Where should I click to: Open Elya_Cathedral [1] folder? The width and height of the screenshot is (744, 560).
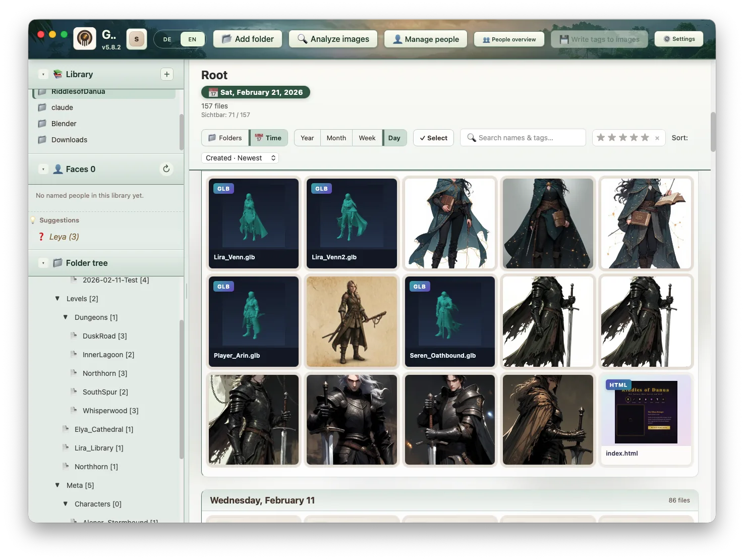[x=104, y=429]
